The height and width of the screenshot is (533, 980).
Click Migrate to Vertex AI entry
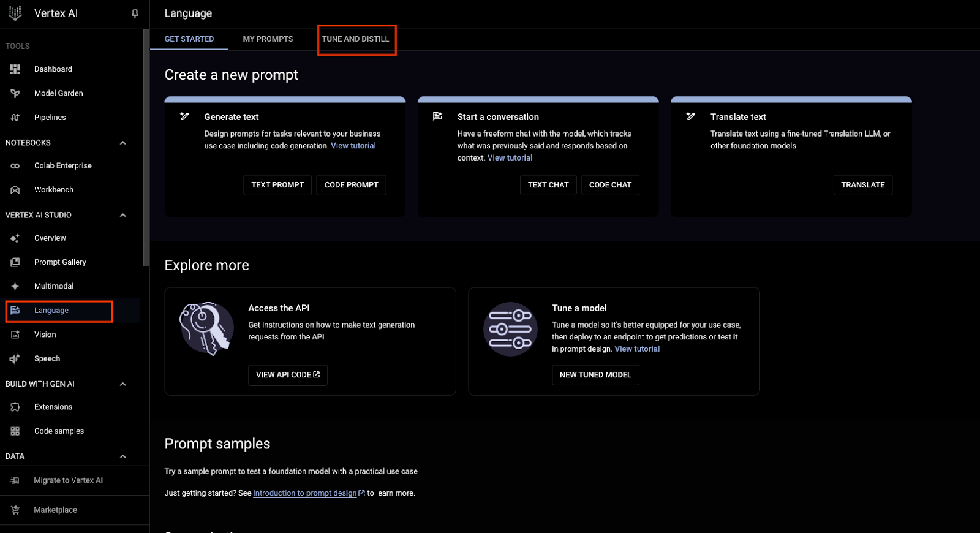coord(69,481)
